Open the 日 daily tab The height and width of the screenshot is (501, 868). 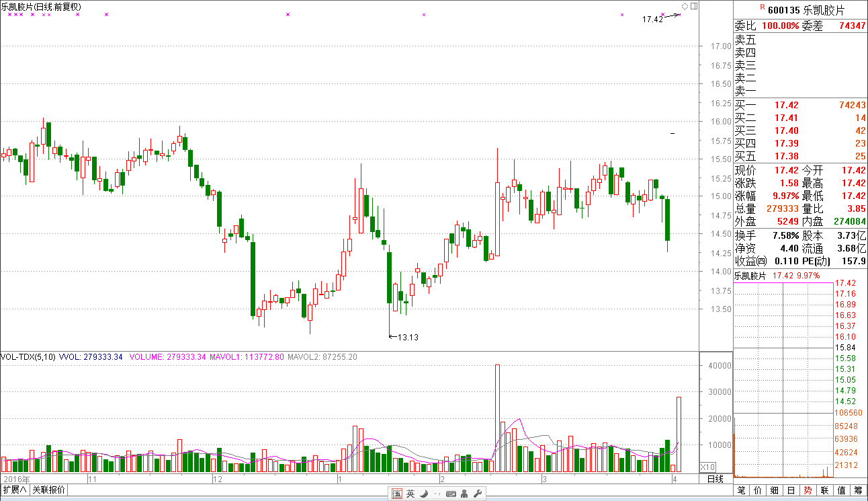pos(791,491)
